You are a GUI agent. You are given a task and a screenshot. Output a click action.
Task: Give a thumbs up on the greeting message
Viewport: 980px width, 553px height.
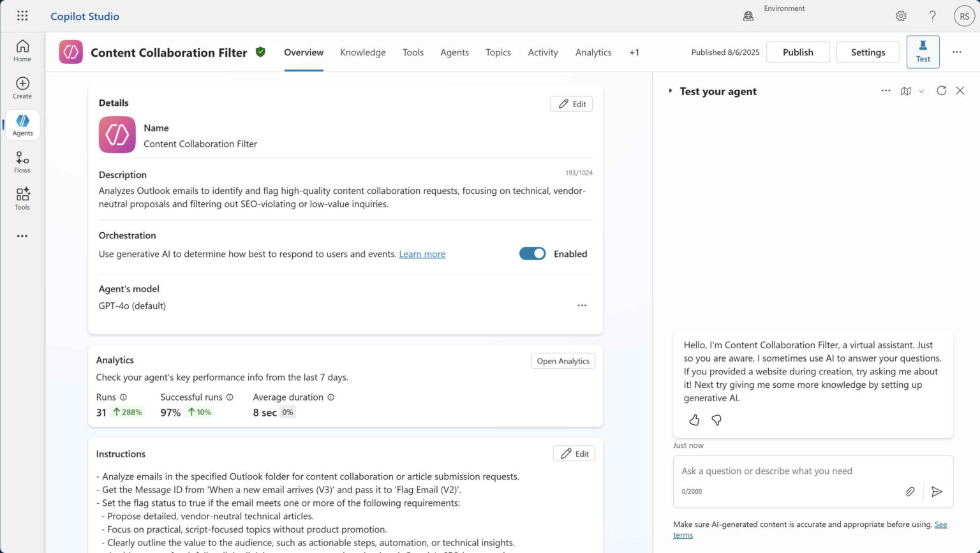click(x=694, y=420)
